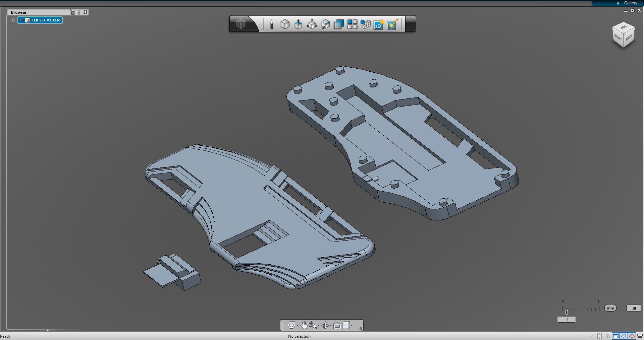Open navigation bar options menu button

coord(361,329)
